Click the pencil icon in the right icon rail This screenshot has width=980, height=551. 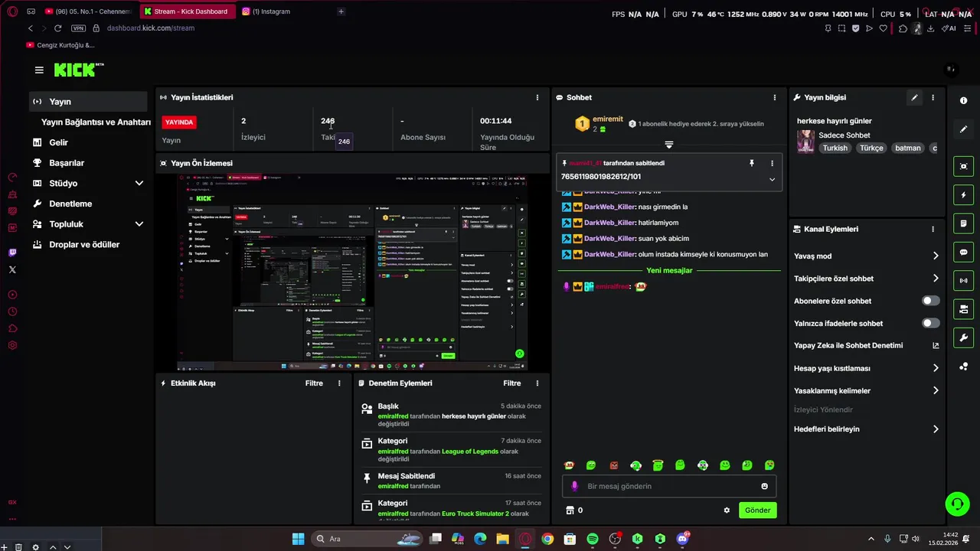(963, 129)
